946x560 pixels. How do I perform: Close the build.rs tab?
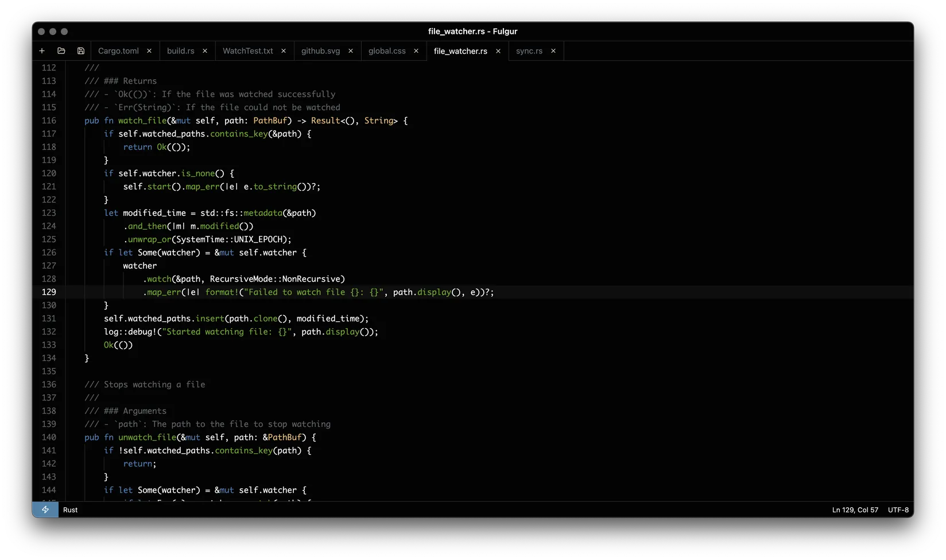pos(205,51)
